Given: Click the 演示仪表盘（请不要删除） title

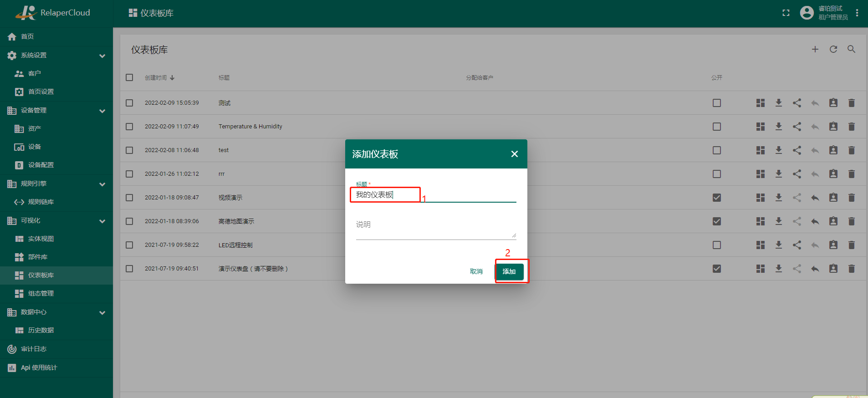Looking at the screenshot, I should [253, 269].
